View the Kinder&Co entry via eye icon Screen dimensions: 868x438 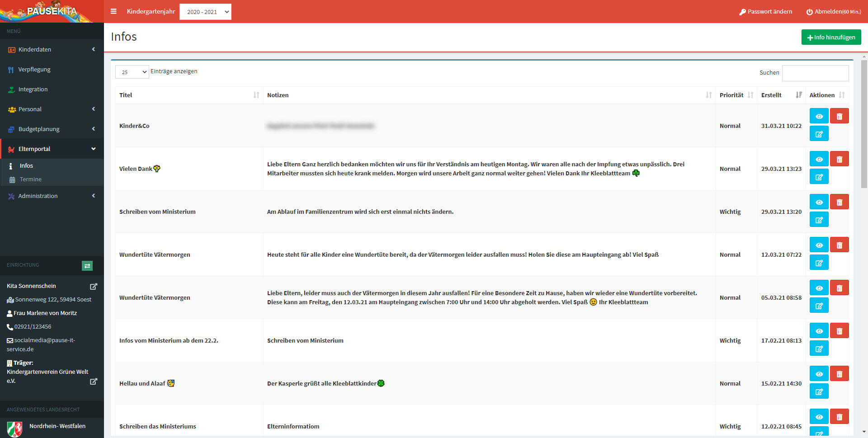click(x=819, y=116)
